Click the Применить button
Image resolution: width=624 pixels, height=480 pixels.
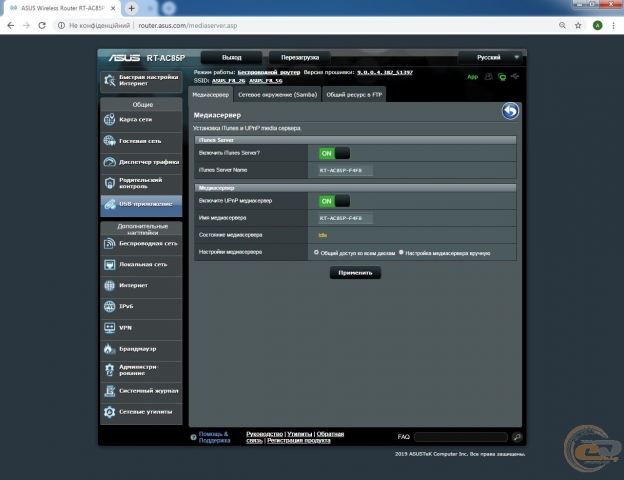click(355, 273)
